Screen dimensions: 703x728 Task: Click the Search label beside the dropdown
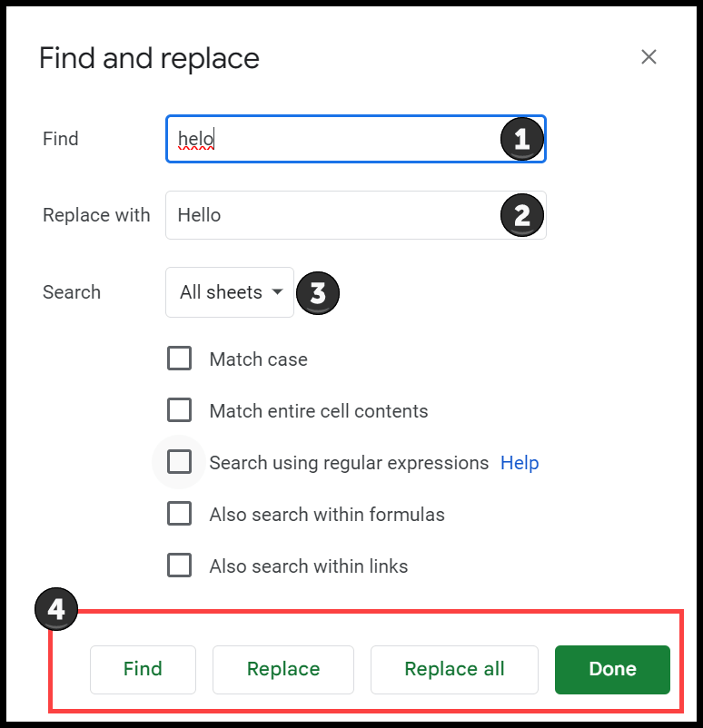(72, 292)
